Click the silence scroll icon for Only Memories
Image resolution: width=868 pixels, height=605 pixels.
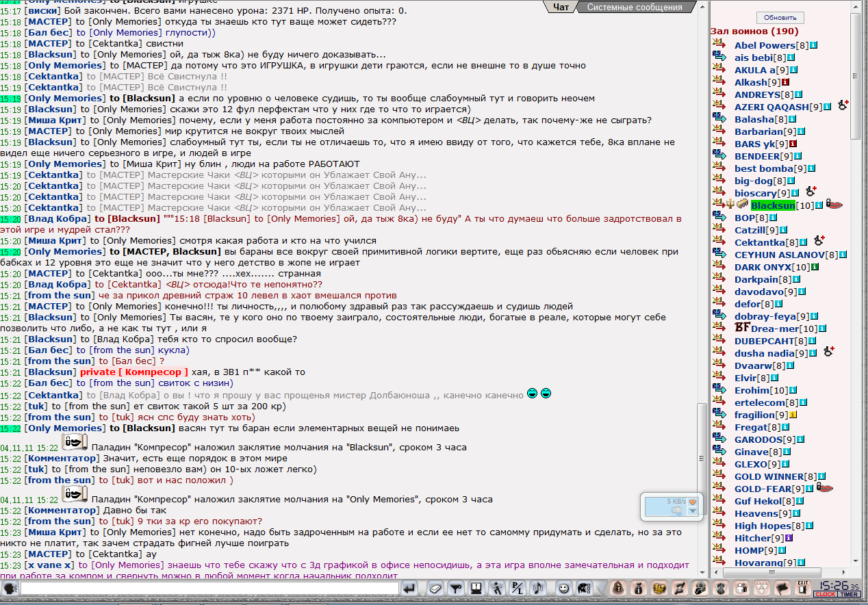pyautogui.click(x=73, y=495)
